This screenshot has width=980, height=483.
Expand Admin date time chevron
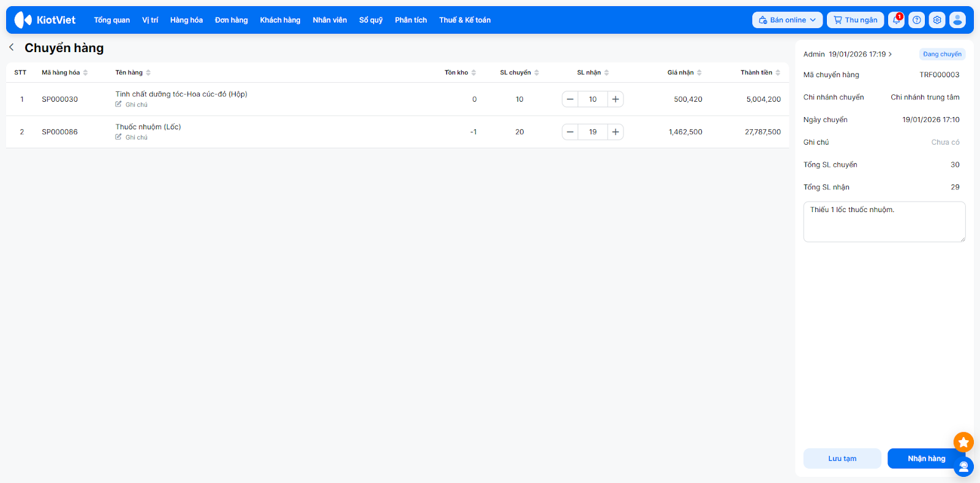click(x=890, y=54)
